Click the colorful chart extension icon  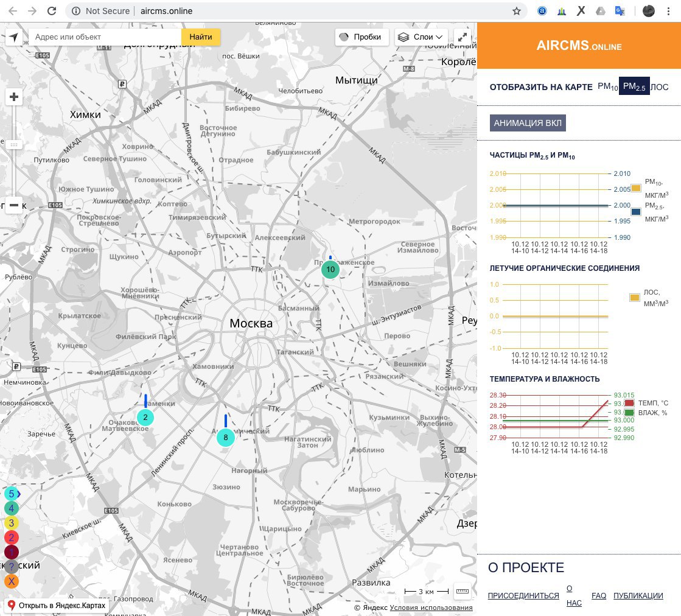[562, 12]
